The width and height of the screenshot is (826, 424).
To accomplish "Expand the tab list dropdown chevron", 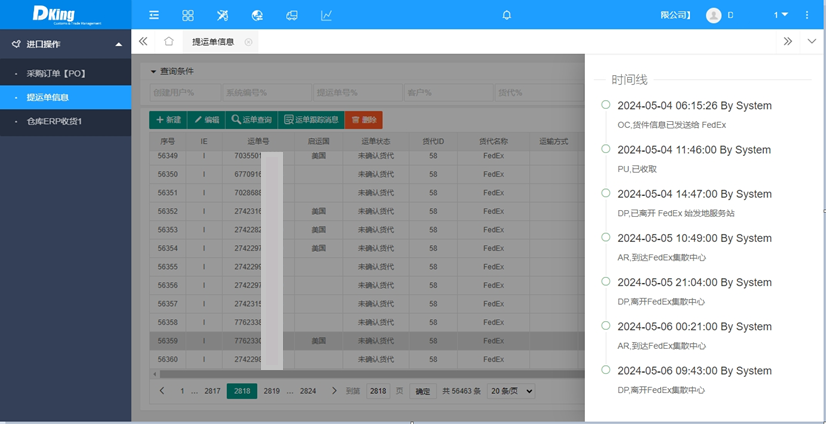I will [x=811, y=42].
